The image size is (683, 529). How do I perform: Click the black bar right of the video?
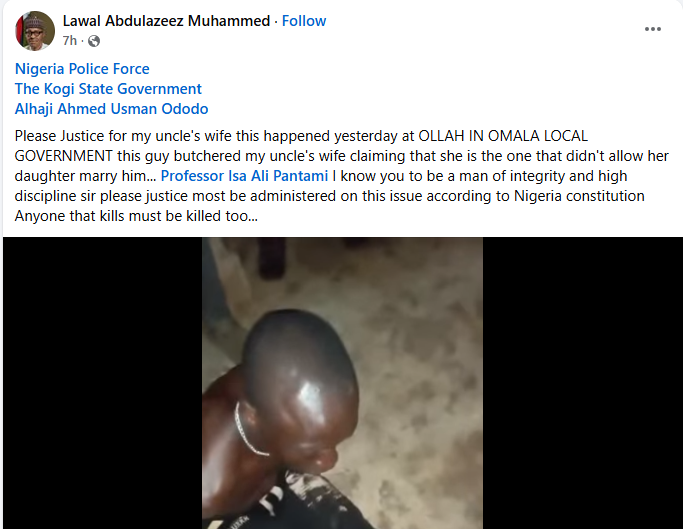(582, 383)
